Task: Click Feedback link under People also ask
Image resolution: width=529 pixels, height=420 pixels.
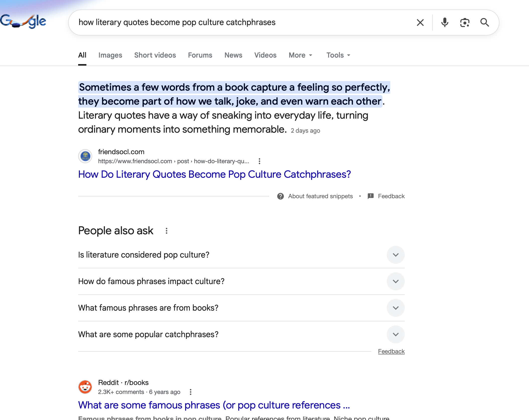Action: point(391,351)
